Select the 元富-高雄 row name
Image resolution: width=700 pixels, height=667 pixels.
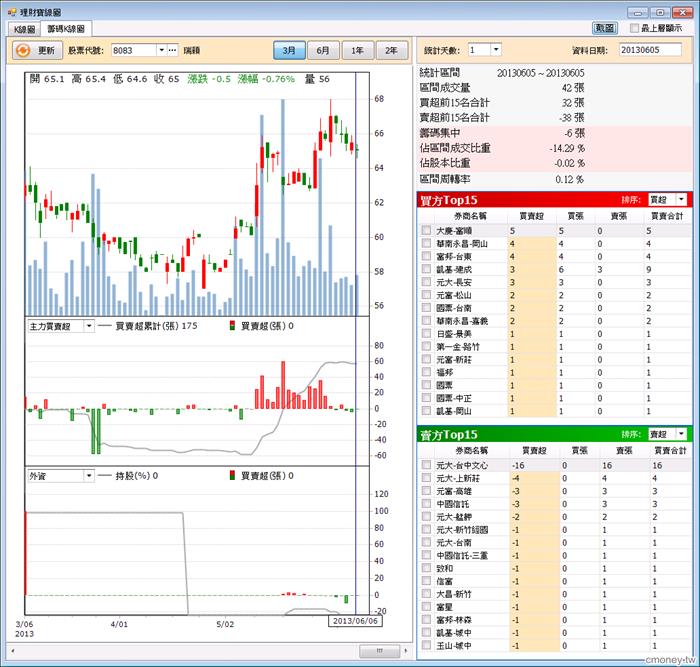click(x=454, y=491)
